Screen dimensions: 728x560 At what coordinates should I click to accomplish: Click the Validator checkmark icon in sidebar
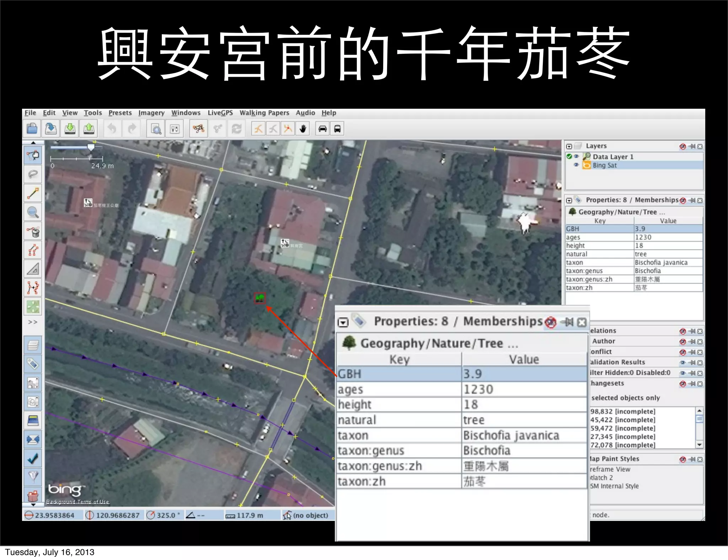click(x=33, y=458)
